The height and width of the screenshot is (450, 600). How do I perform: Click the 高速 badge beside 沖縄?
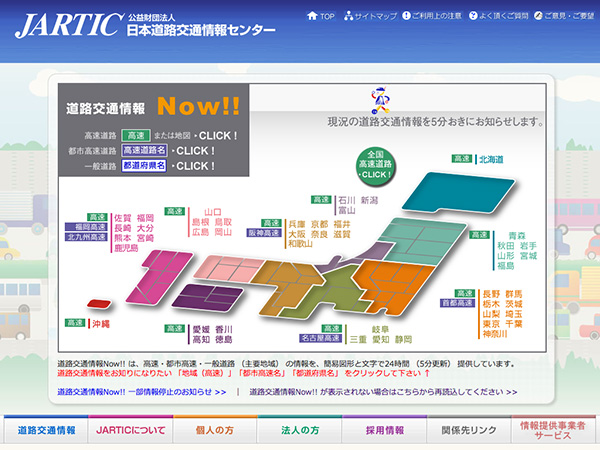(75, 323)
